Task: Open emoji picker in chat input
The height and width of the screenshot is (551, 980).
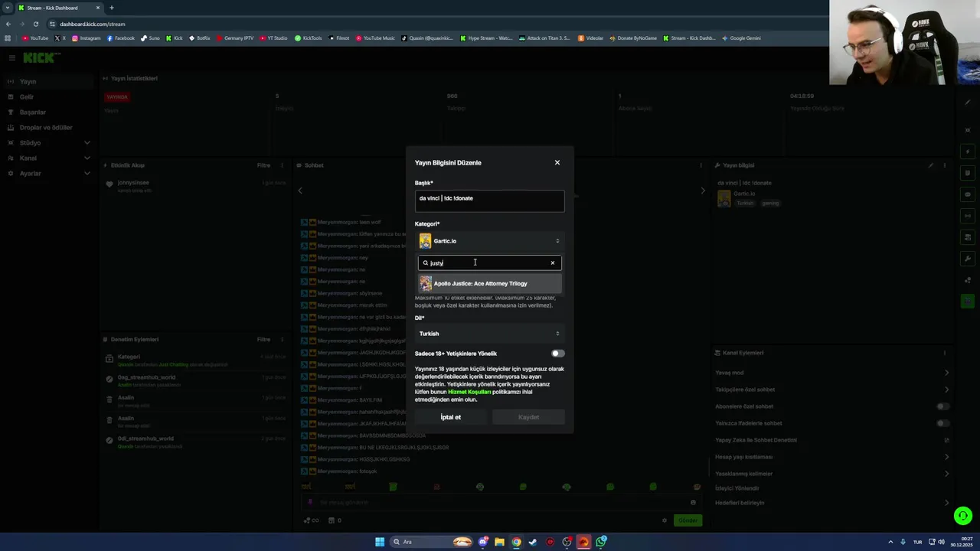Action: (693, 503)
